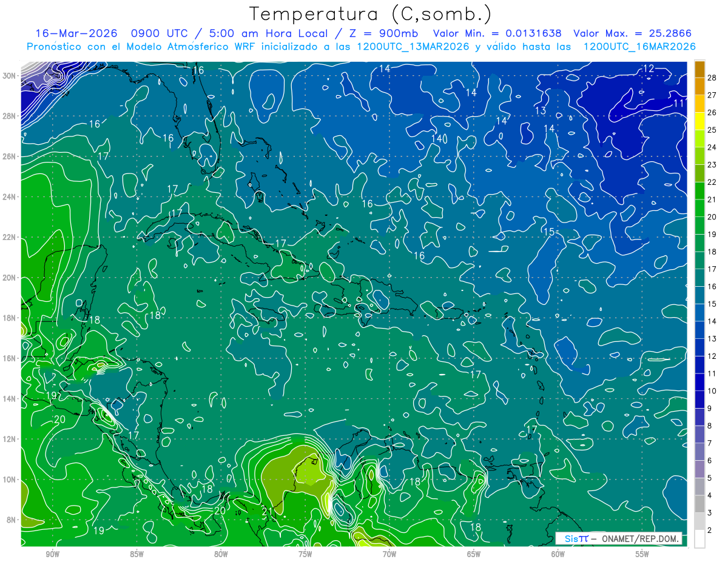Click the yellow band between 25 and 26 in color bar
Screen dimensions: 728x562
699,121
